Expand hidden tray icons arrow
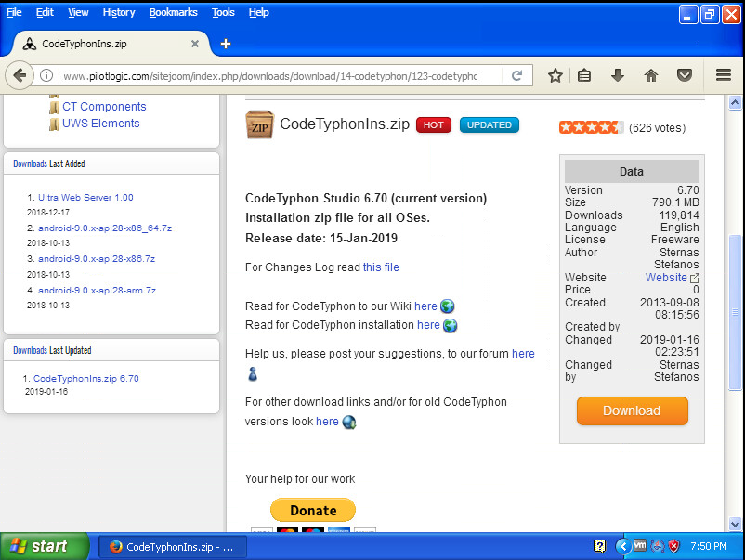Viewport: 745px width, 560px height. click(x=622, y=546)
